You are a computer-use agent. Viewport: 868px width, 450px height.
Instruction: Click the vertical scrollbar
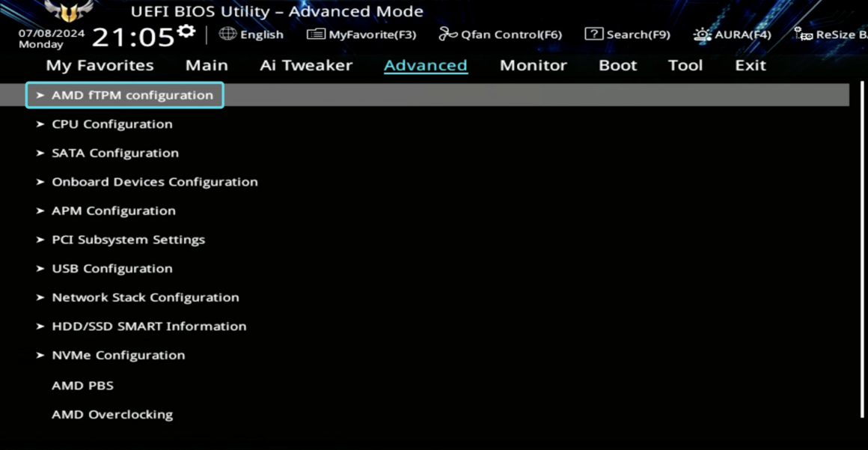(x=863, y=249)
